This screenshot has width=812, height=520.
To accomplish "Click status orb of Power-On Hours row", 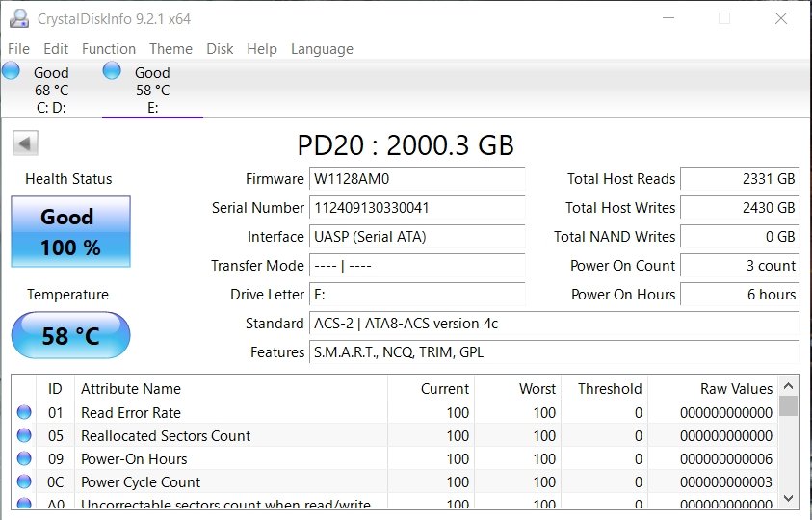I will (24, 458).
